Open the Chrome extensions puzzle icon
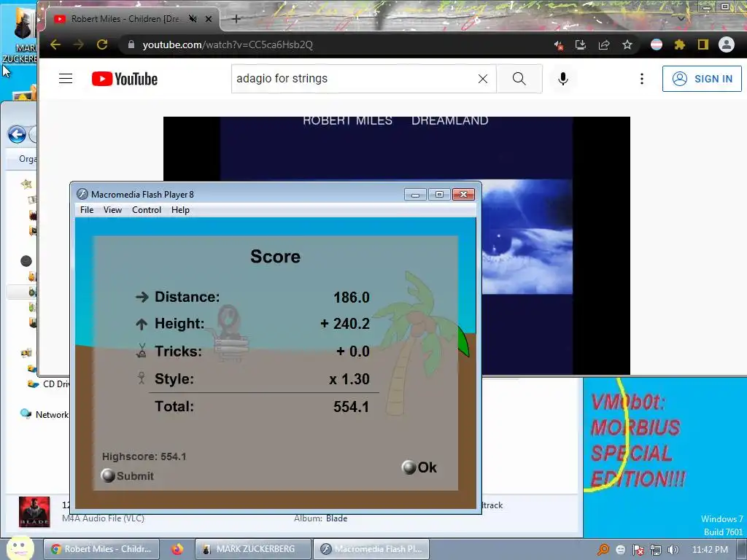 [680, 44]
